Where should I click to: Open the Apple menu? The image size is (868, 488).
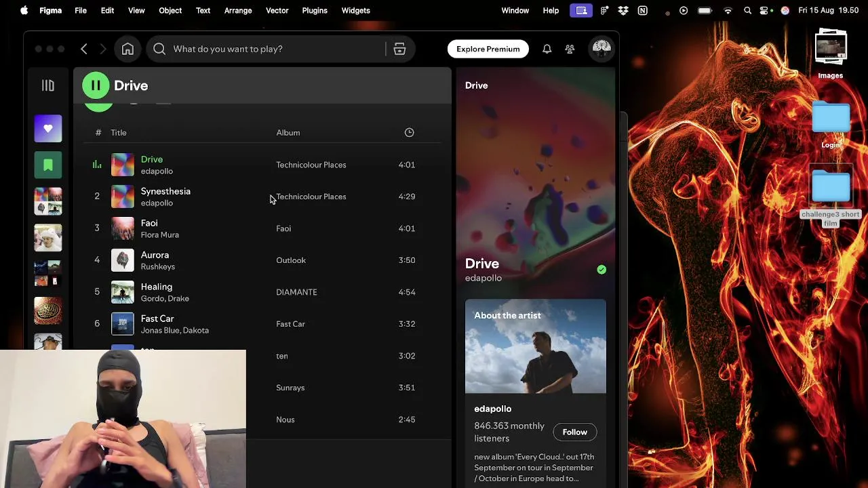click(x=24, y=10)
